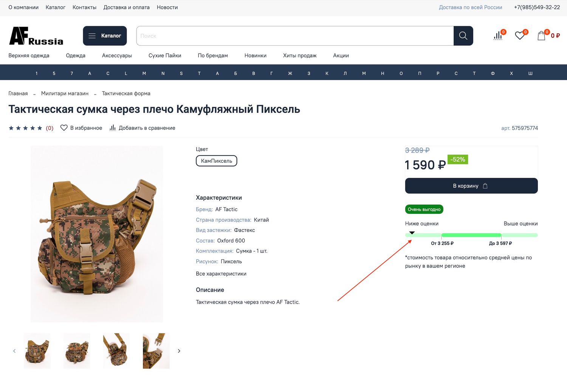Click the price estimate range bar
567x392 pixels.
pyautogui.click(x=471, y=235)
